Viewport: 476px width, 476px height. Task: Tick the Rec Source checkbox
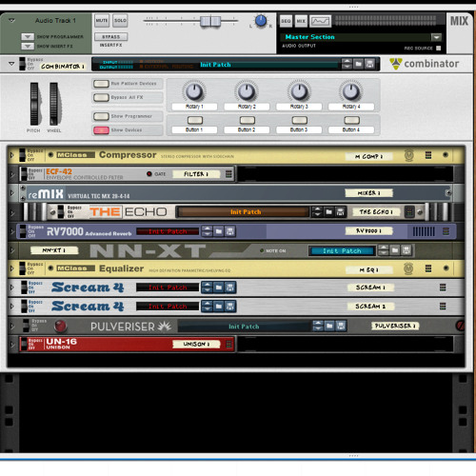pyautogui.click(x=439, y=48)
